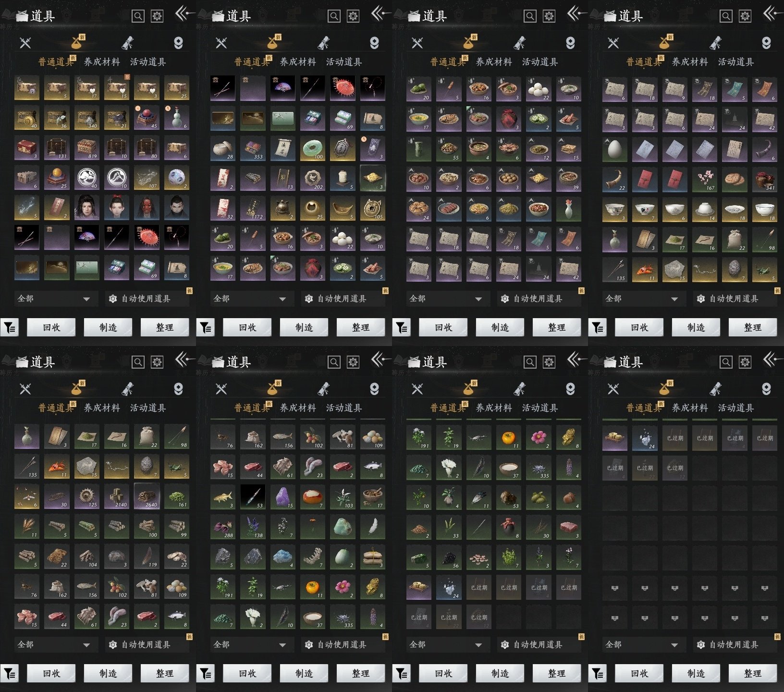Expand the 全部 filter in the white egg panel

pyautogui.click(x=642, y=298)
